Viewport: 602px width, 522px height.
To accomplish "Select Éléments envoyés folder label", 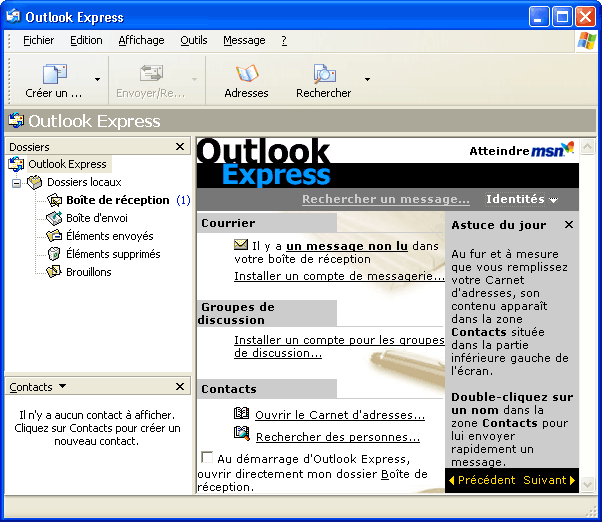I will click(x=109, y=236).
